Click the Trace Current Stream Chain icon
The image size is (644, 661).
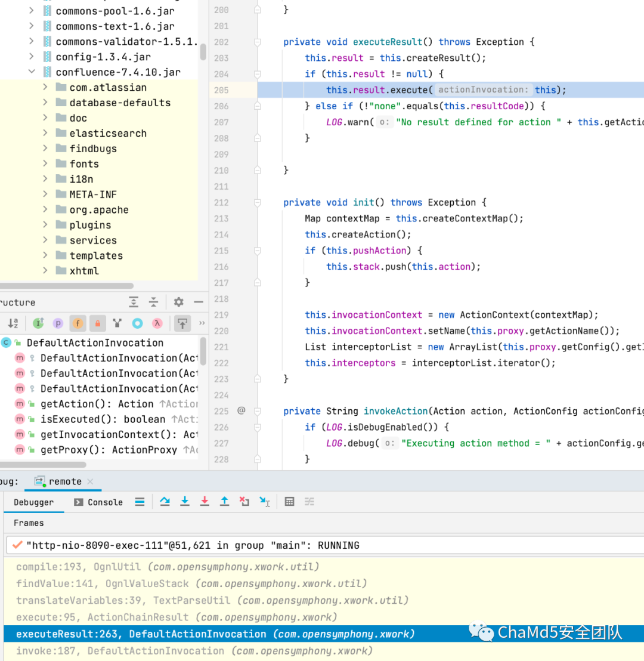(309, 501)
